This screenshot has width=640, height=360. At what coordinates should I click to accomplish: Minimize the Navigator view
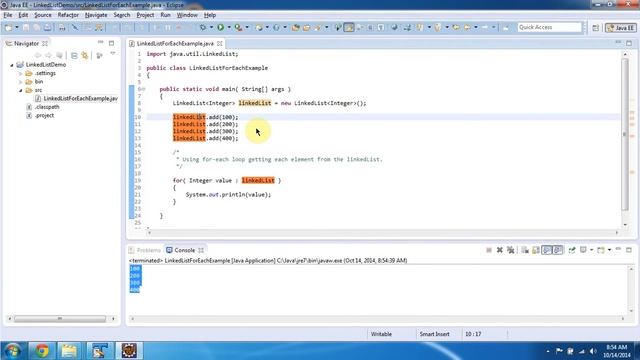tap(100, 43)
